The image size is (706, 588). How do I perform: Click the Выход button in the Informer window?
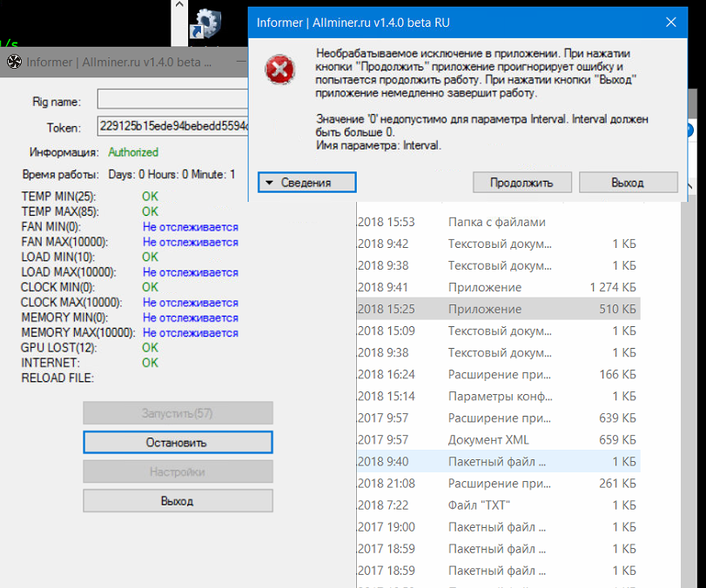[178, 501]
